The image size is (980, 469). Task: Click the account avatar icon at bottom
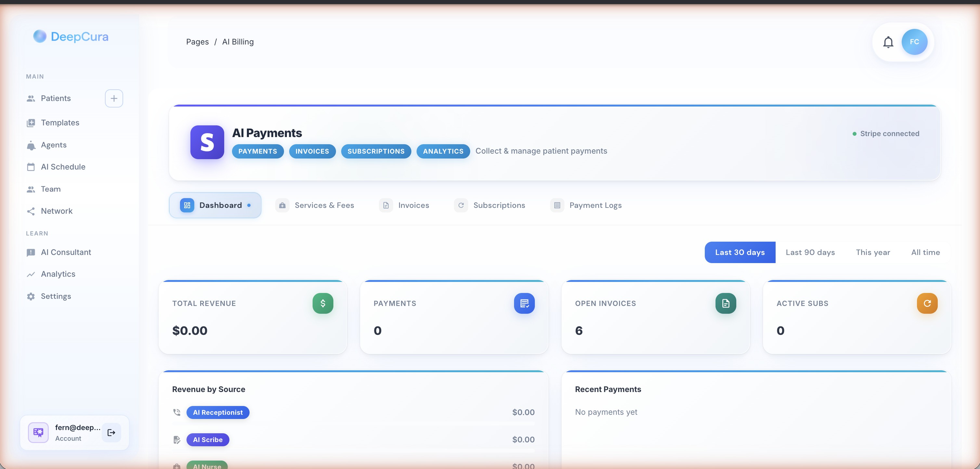(38, 433)
